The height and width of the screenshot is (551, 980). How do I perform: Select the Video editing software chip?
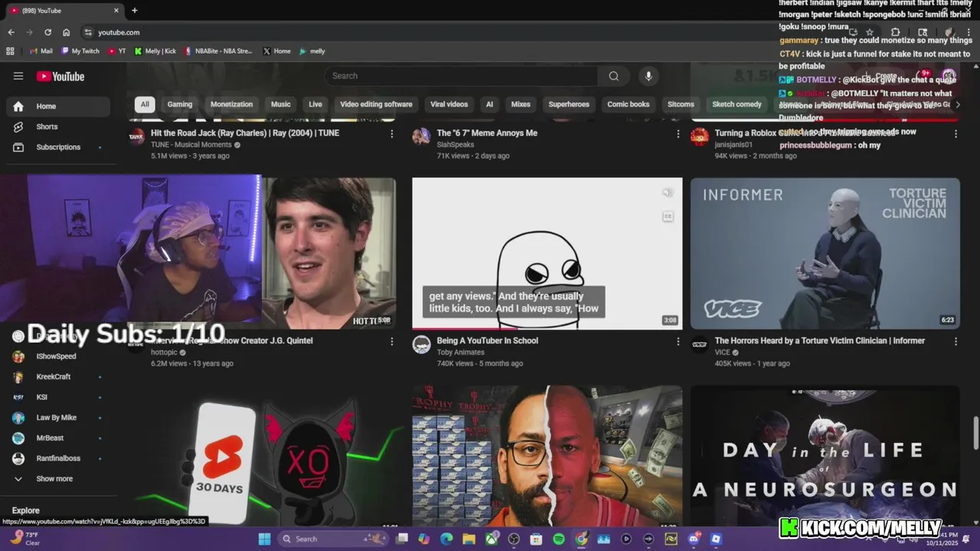376,104
